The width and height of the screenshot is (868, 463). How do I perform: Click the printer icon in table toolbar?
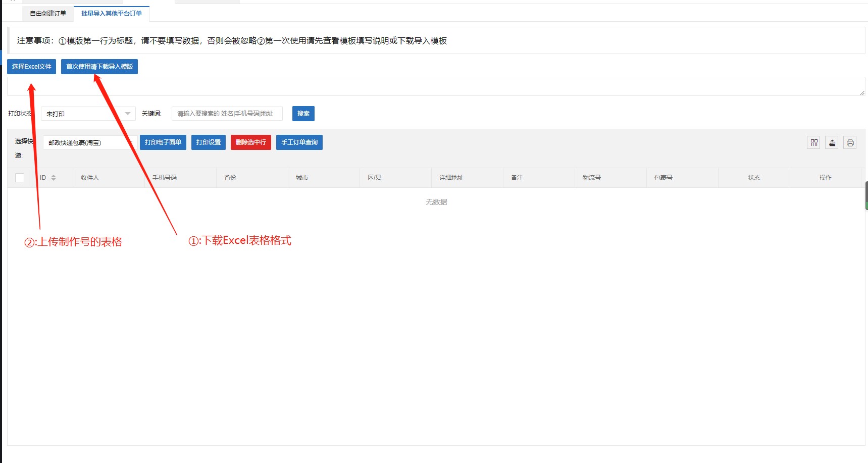tap(850, 143)
